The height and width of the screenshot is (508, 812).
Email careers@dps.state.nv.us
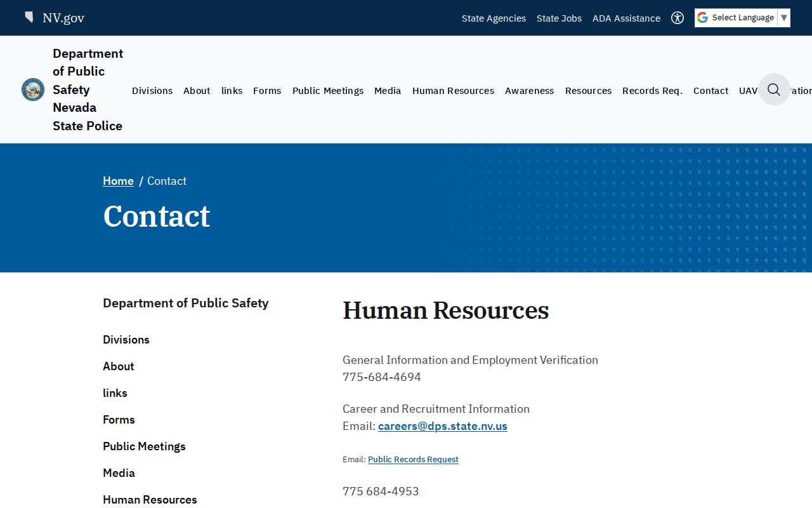pos(443,426)
